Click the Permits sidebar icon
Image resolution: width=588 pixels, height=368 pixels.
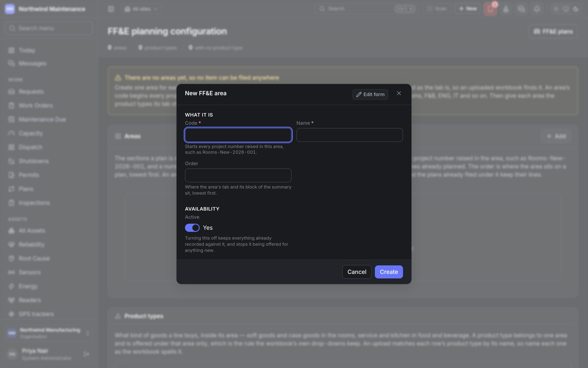pos(11,175)
